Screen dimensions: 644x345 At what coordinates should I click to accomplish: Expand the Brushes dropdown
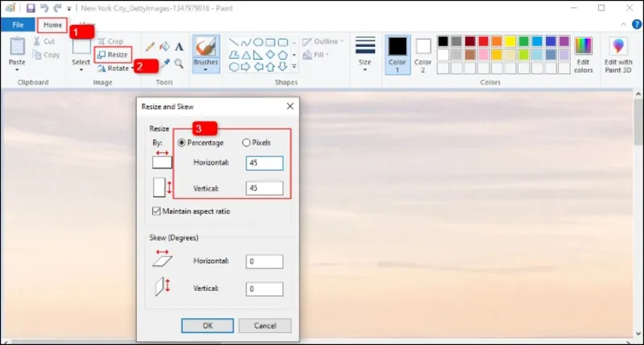(206, 70)
